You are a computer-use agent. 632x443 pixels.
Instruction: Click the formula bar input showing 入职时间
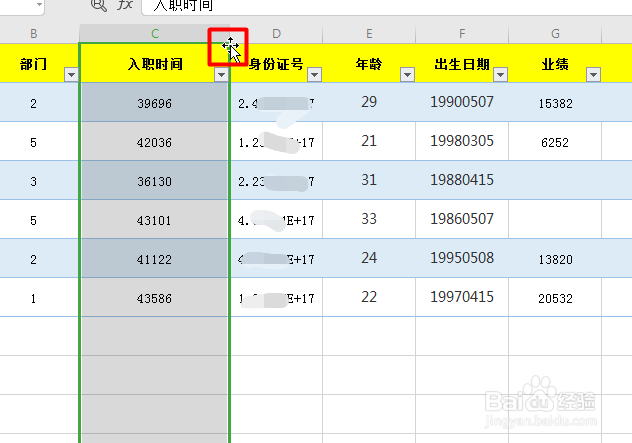[x=387, y=6]
